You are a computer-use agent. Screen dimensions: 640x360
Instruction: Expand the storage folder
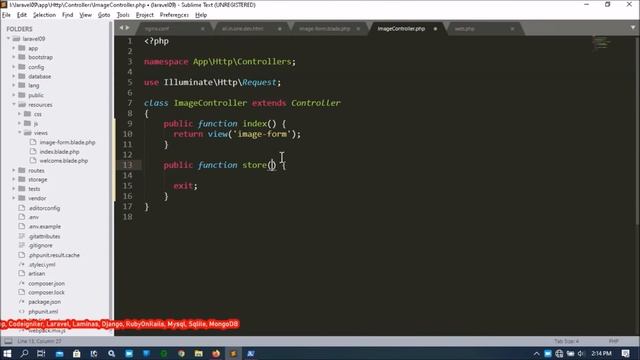(13, 180)
